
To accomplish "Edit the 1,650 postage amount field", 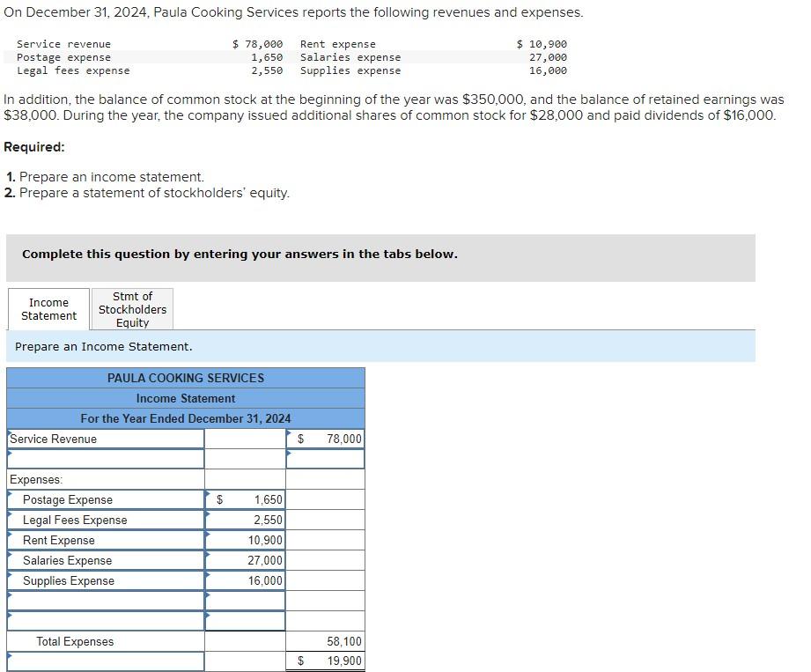I will point(245,499).
